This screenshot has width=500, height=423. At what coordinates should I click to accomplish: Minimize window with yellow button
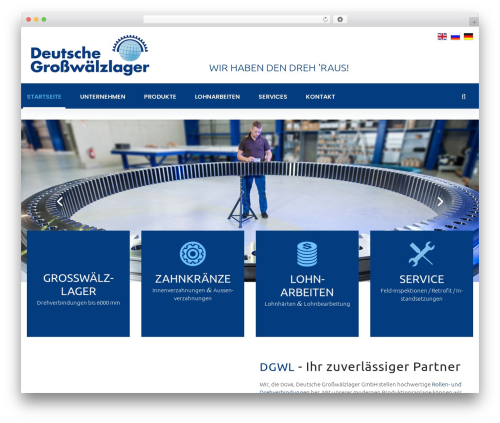click(36, 19)
